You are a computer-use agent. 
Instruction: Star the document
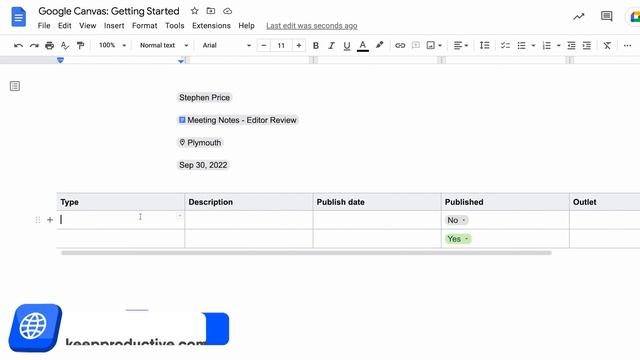[195, 11]
